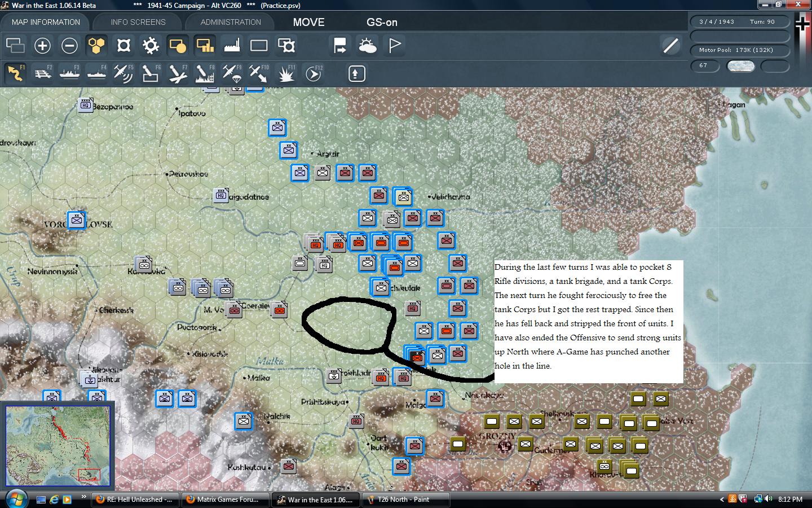Click the Motor Pool 173K readout
Screen dimensions: 812x508
coord(740,50)
